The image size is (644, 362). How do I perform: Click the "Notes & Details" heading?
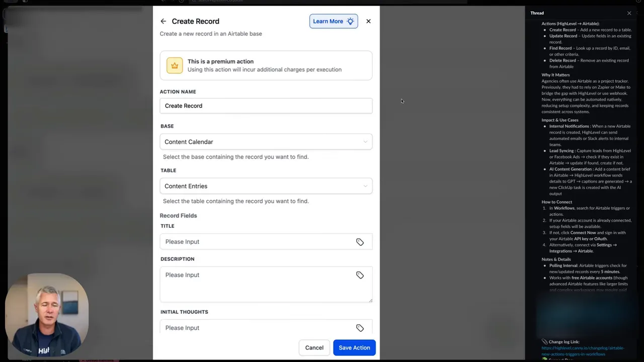(x=556, y=259)
